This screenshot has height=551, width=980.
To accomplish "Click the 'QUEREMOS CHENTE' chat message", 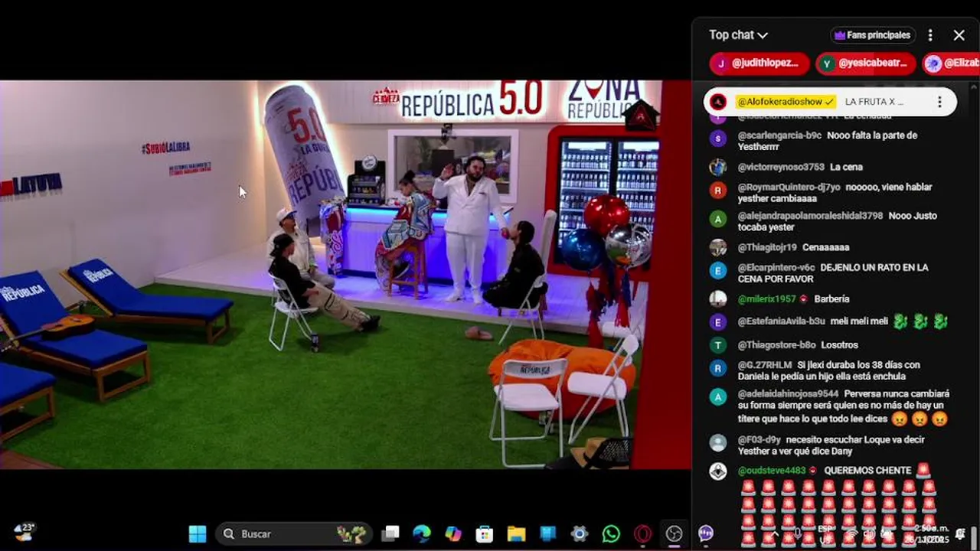I will tap(867, 471).
